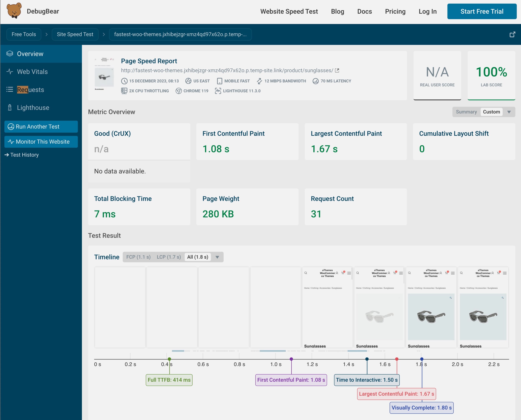Viewport: 521px width, 420px height.
Task: Click the Full TTFB: 414 ms marker
Action: tap(169, 380)
